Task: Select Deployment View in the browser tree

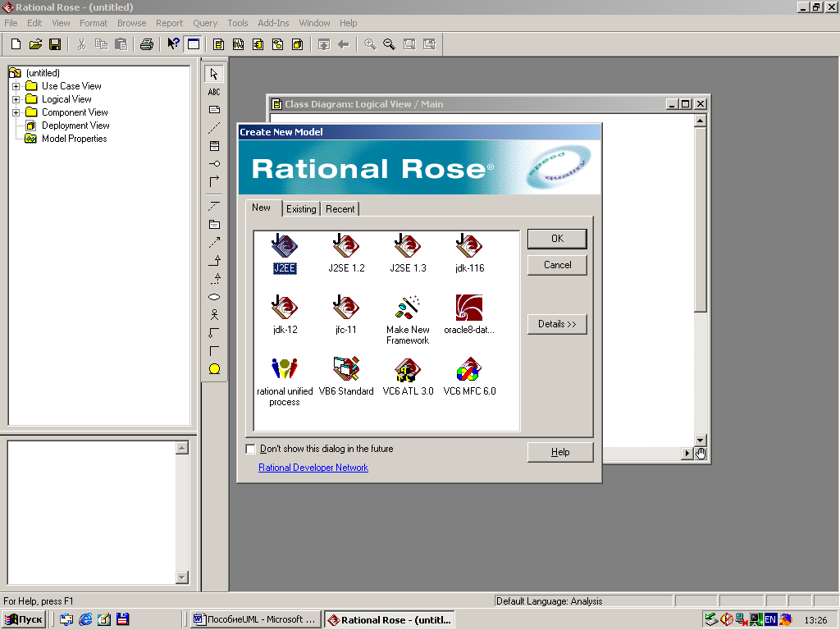Action: [75, 126]
